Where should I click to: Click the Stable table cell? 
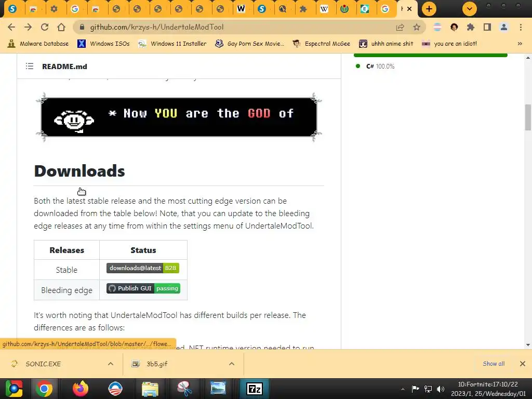[x=66, y=270]
